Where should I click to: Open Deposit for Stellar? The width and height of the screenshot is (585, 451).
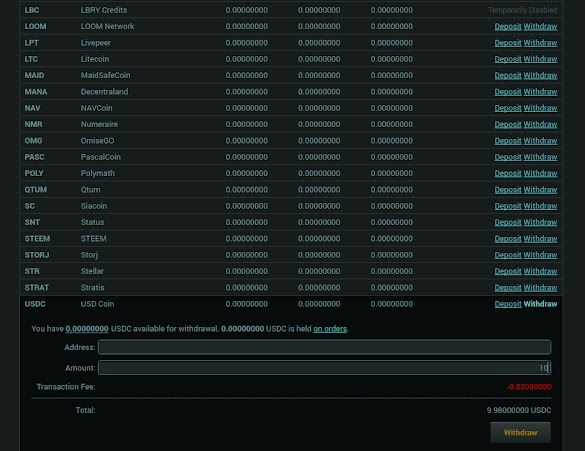coord(508,271)
